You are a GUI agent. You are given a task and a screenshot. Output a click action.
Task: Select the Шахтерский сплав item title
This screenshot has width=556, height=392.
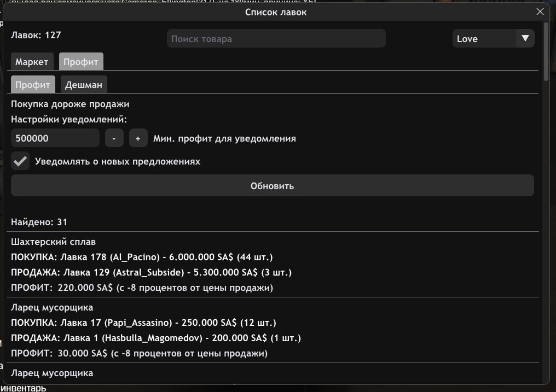54,242
